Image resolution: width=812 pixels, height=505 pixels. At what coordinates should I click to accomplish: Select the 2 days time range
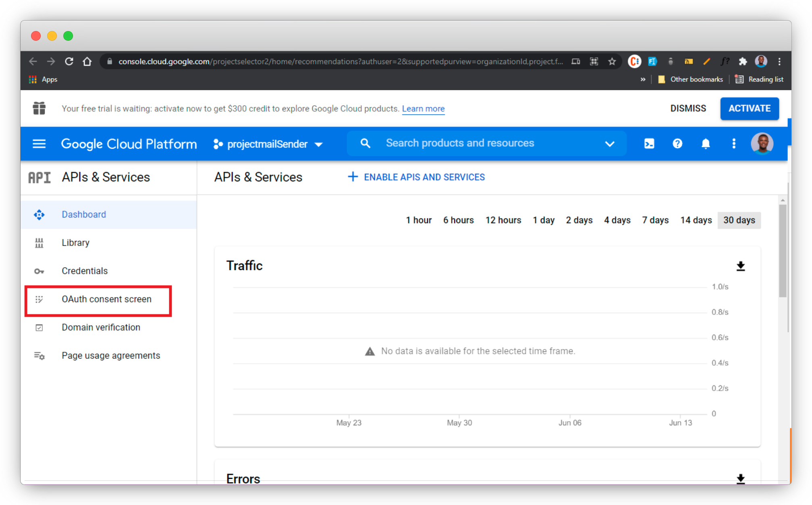pos(579,220)
